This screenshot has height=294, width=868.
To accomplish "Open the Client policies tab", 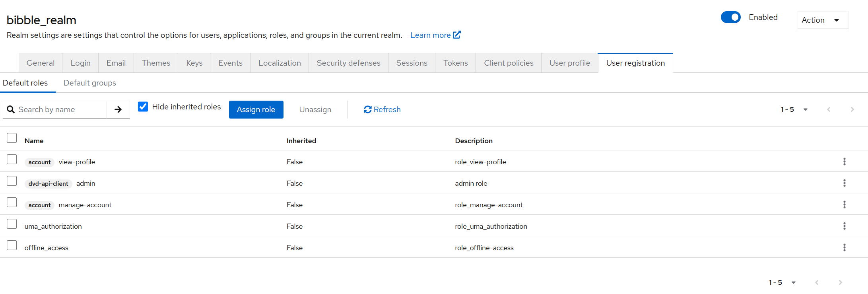I will (x=509, y=63).
